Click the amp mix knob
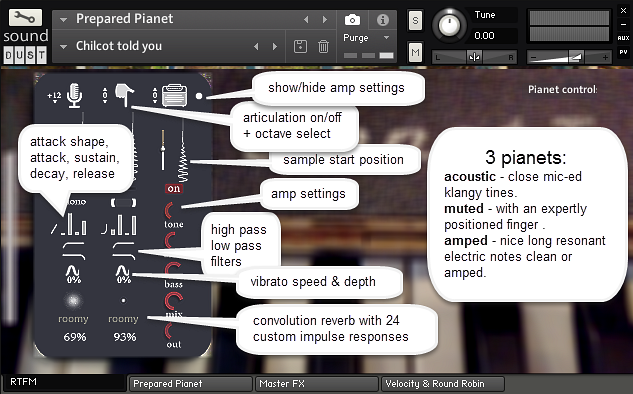The image size is (633, 394). [174, 301]
